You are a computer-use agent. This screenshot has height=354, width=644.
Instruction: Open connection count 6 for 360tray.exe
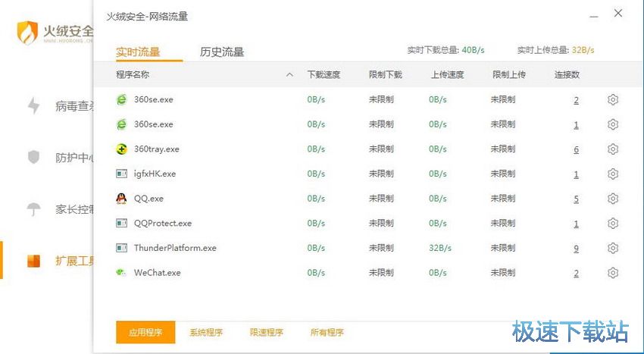pos(577,149)
